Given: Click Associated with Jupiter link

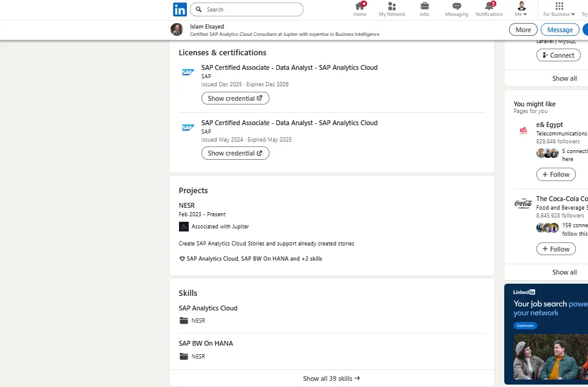Looking at the screenshot, I should (220, 227).
